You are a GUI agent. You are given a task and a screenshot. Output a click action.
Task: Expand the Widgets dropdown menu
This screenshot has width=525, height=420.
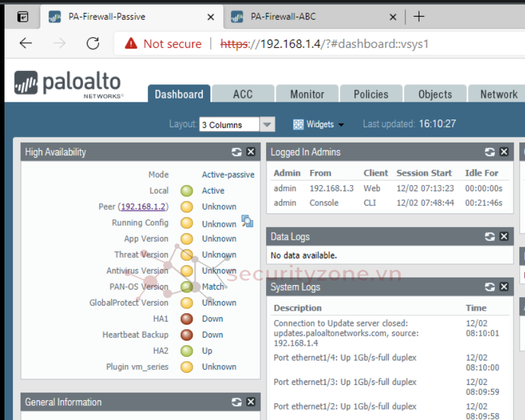coord(319,125)
